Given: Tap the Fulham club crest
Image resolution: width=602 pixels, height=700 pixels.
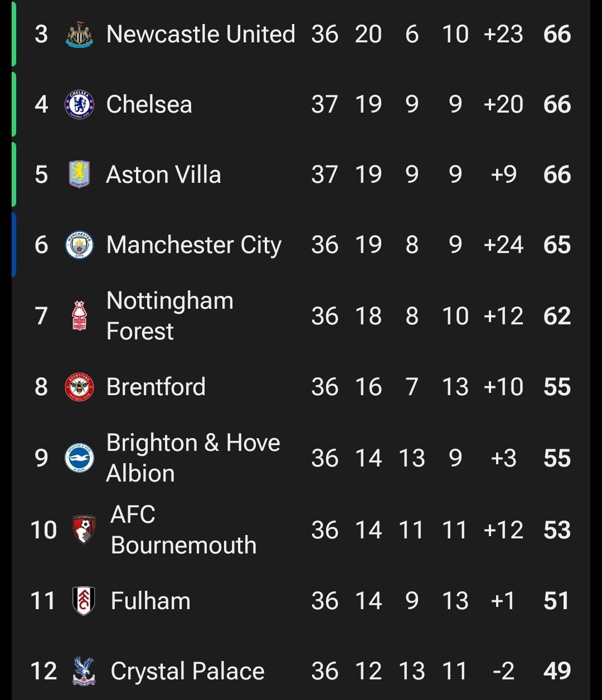Looking at the screenshot, I should tap(84, 601).
